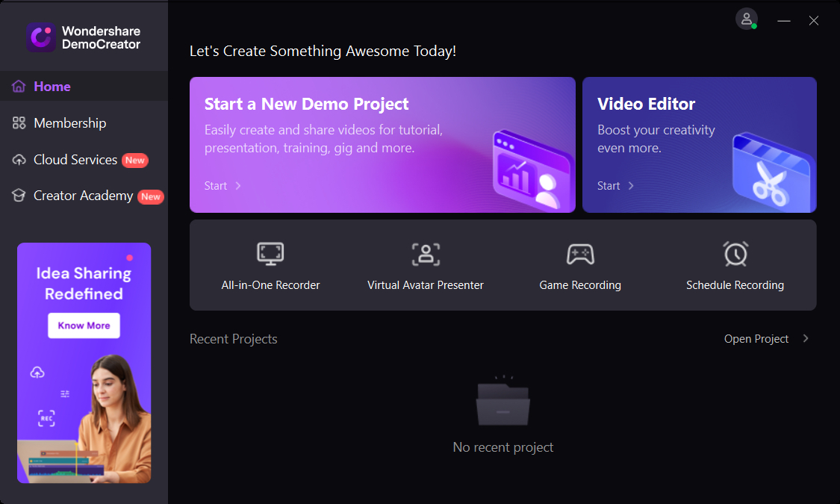Click Easily create and share videos description
The height and width of the screenshot is (504, 840).
point(323,139)
